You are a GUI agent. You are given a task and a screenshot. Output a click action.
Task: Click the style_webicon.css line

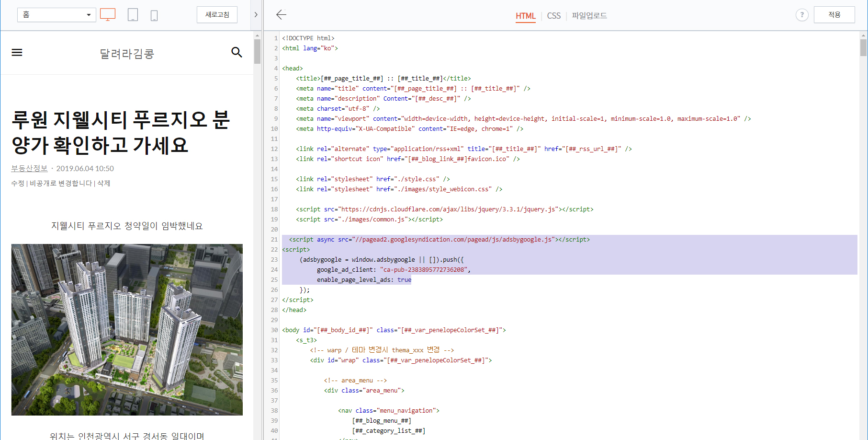(399, 189)
